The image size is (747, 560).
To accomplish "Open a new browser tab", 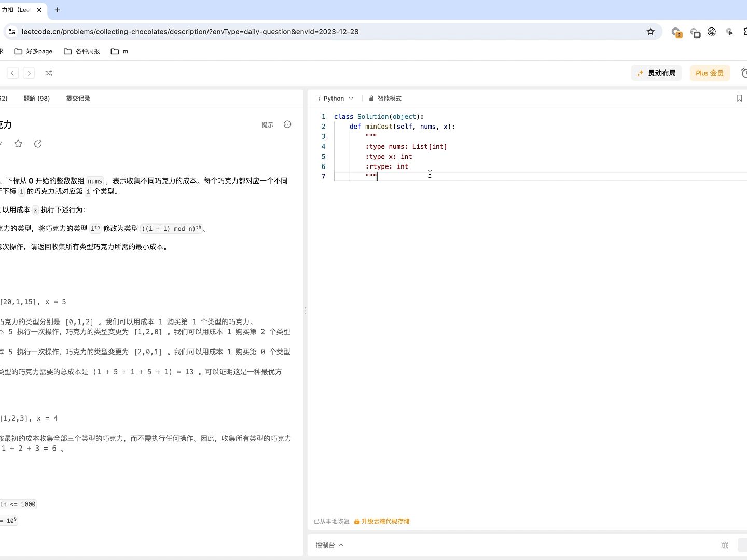I will [57, 10].
